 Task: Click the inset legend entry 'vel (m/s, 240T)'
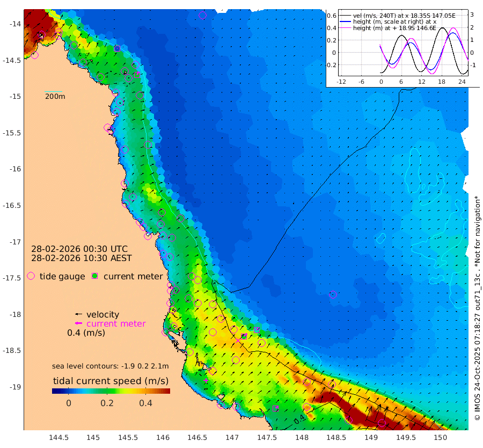(x=404, y=16)
